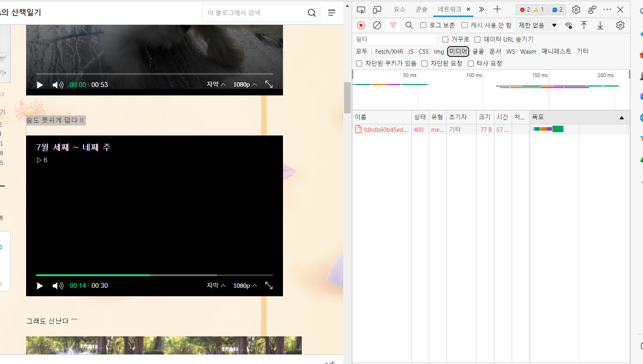The height and width of the screenshot is (364, 643).
Task: Open network conditions wifi icon
Action: pyautogui.click(x=568, y=26)
